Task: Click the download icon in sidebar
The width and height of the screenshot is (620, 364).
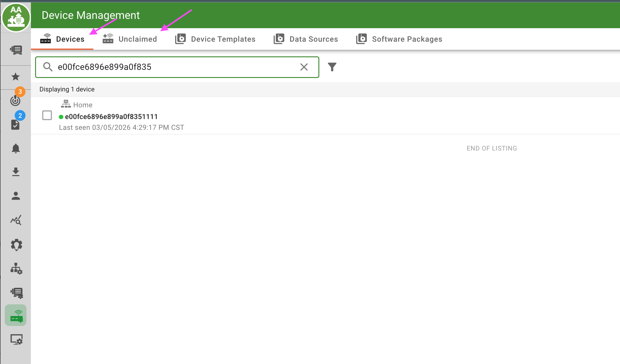Action: point(16,172)
